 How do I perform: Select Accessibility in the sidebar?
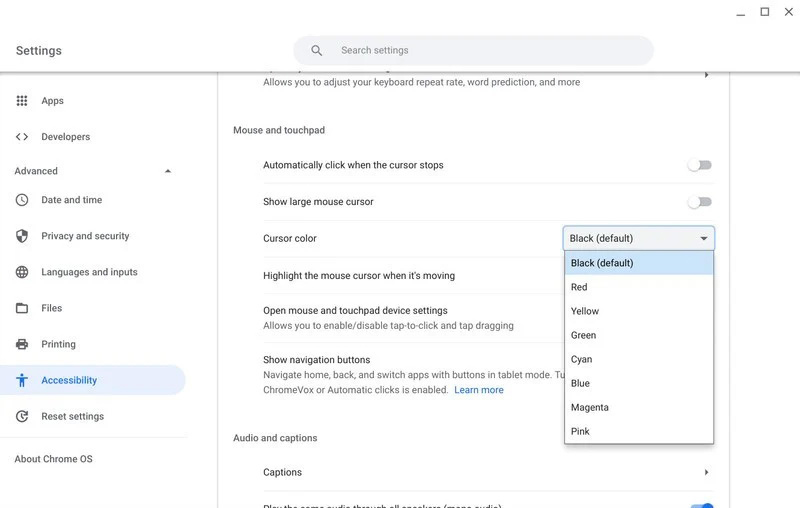92,380
